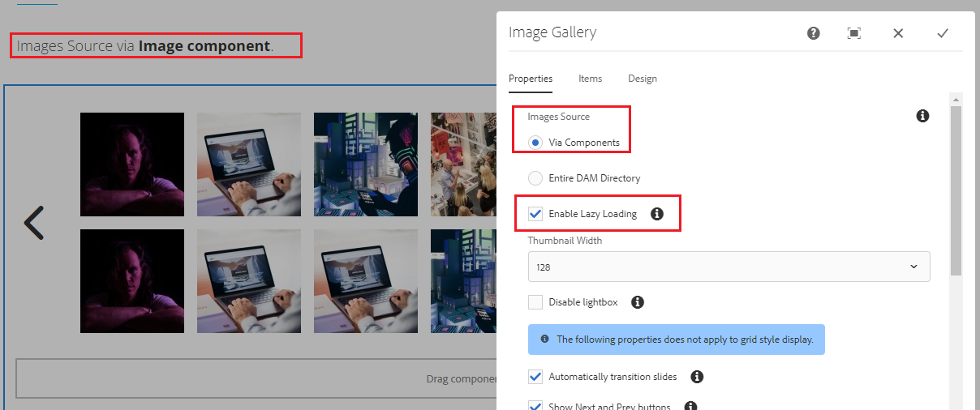980x410 pixels.
Task: Open bottom-row neon city thumbnail
Action: 463,281
